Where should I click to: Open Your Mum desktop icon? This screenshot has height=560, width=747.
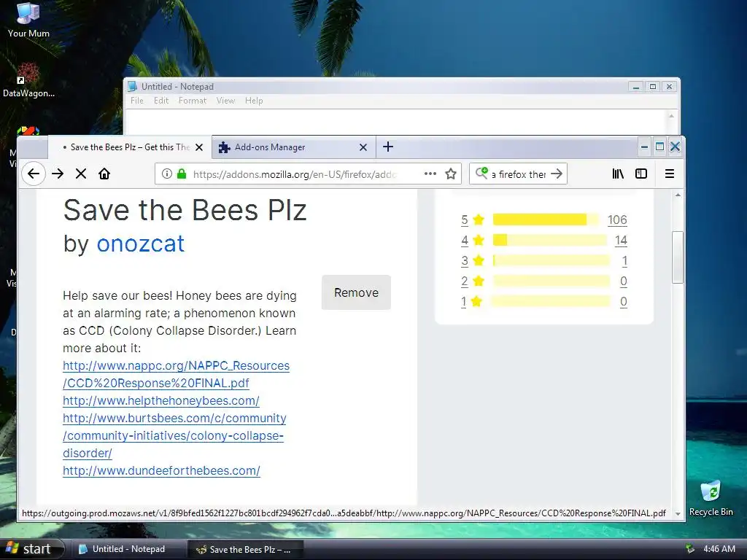click(28, 20)
